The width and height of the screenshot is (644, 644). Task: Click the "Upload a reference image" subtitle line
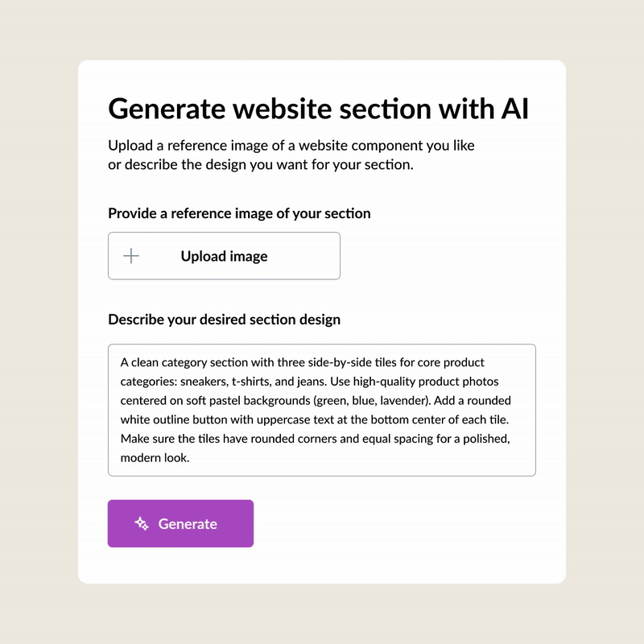(291, 146)
